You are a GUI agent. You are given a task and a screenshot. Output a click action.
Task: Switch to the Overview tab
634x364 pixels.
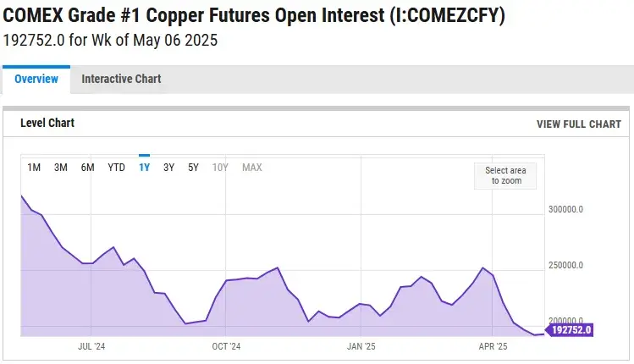[36, 79]
